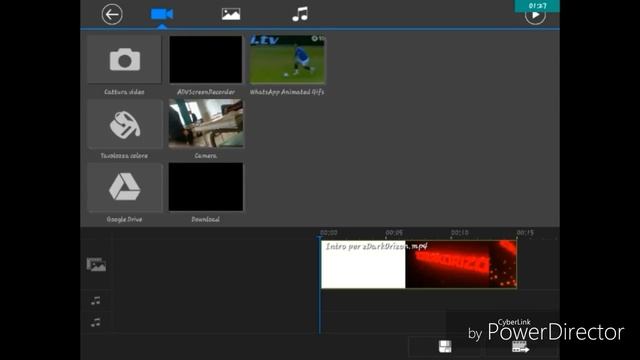The width and height of the screenshot is (640, 360).
Task: Tap the produce video export icon
Action: 520,347
